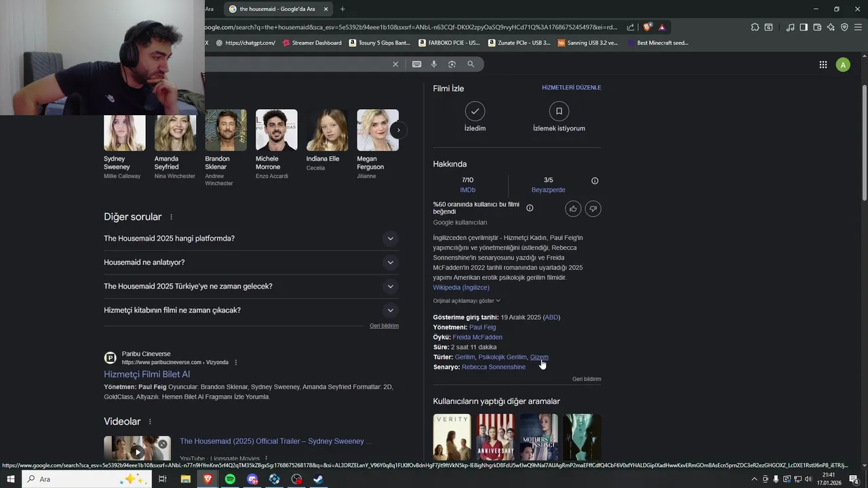Open Steam from the taskbar
The height and width of the screenshot is (488, 868).
[318, 479]
